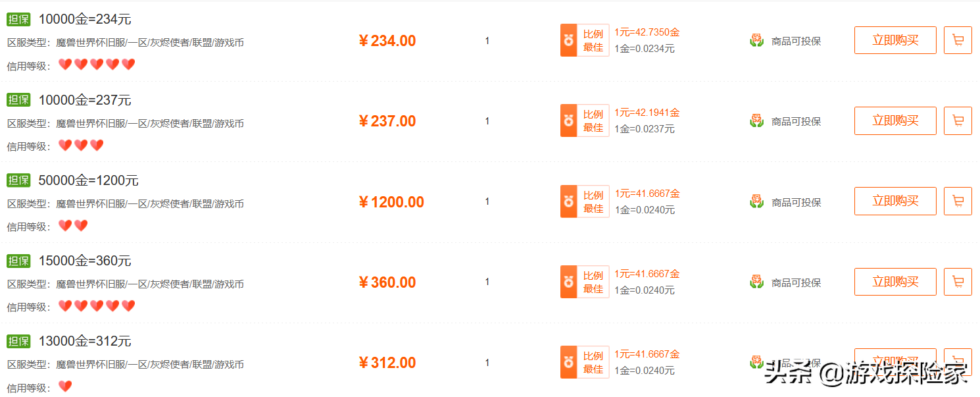Click 立即购买 for the 15000金=360元 listing
Screen dimensions: 980x397
coord(895,282)
